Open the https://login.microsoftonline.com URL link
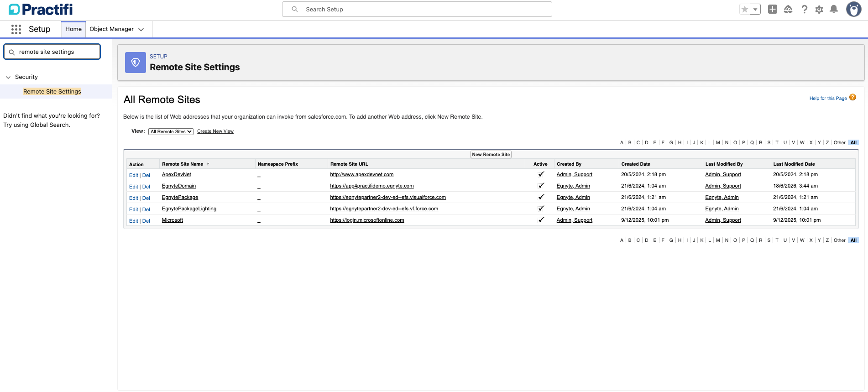This screenshot has height=392, width=868. click(x=367, y=220)
